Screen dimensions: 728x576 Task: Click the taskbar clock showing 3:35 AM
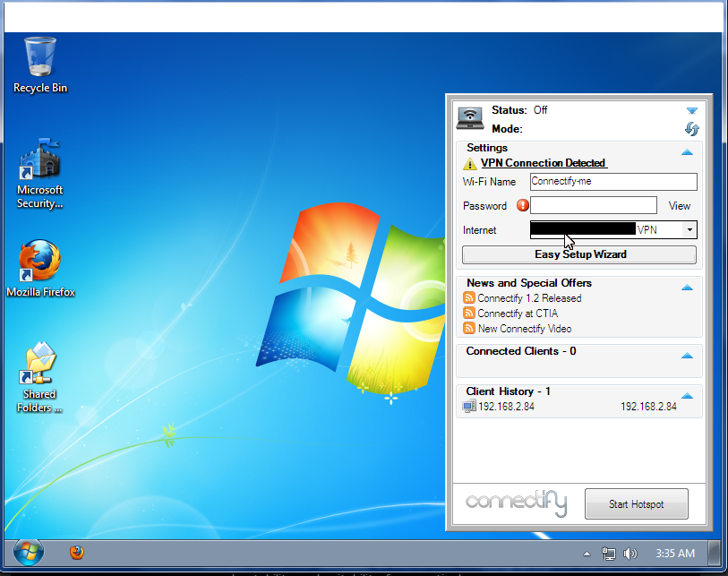pyautogui.click(x=675, y=554)
